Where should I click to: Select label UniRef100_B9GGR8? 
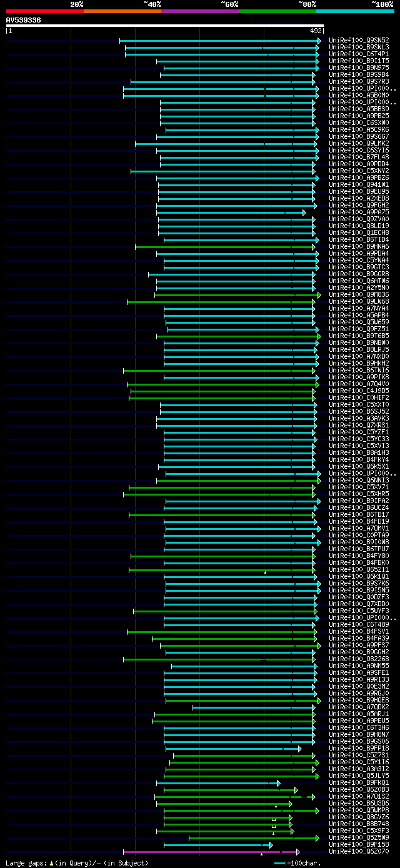359,274
